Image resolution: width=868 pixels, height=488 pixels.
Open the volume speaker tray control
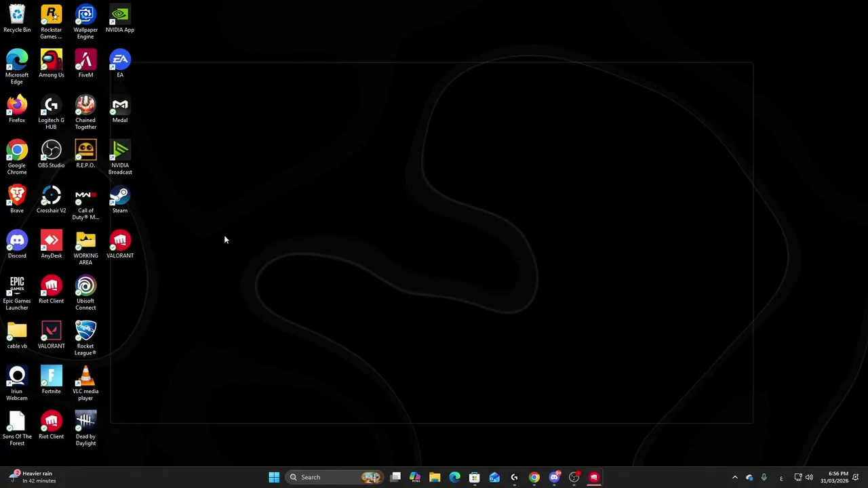809,477
